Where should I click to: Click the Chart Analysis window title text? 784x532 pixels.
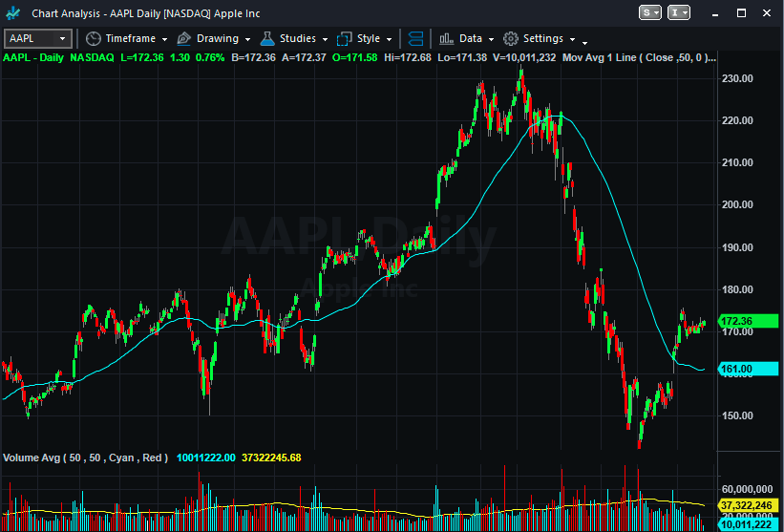[x=146, y=13]
